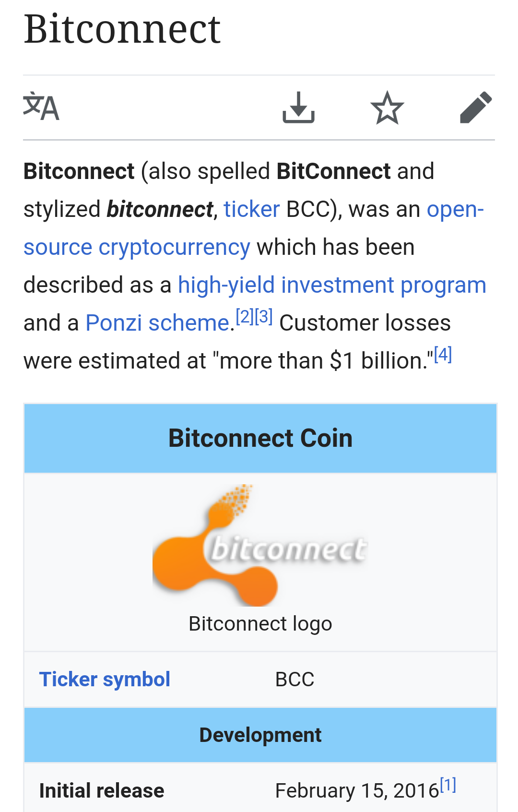This screenshot has height=812, width=518.
Task: Open the article language selector icon
Action: click(41, 107)
